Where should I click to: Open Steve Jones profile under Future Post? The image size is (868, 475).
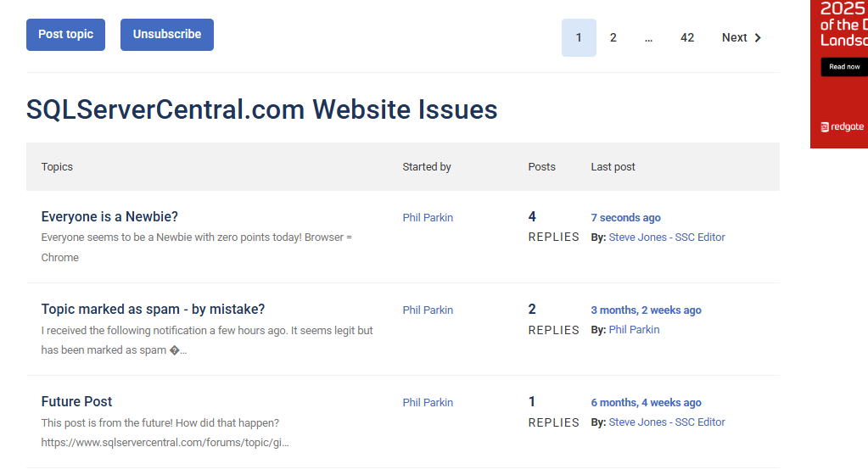pyautogui.click(x=667, y=422)
